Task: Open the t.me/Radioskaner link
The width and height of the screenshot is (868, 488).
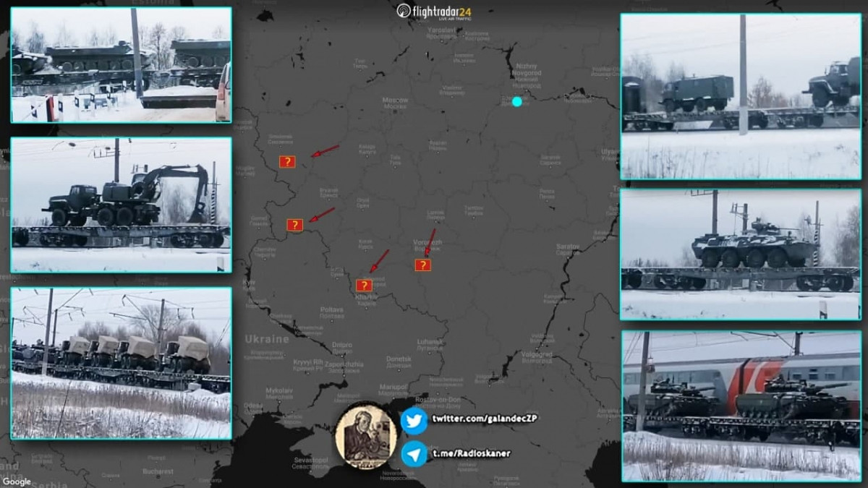Action: pos(470,453)
